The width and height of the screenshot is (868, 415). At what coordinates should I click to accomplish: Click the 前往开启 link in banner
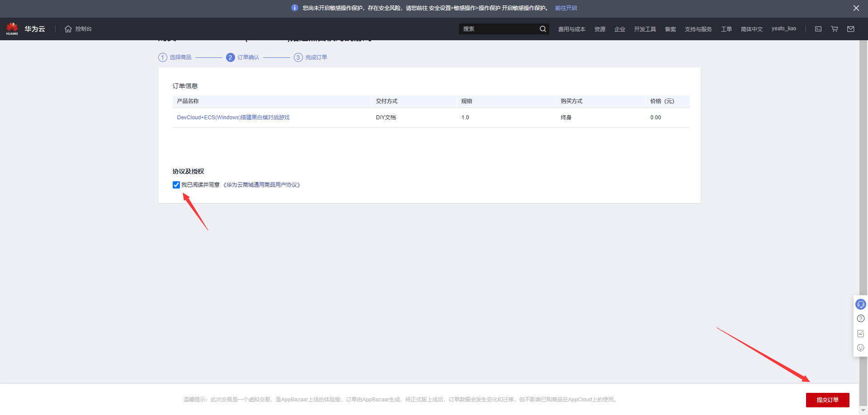566,8
